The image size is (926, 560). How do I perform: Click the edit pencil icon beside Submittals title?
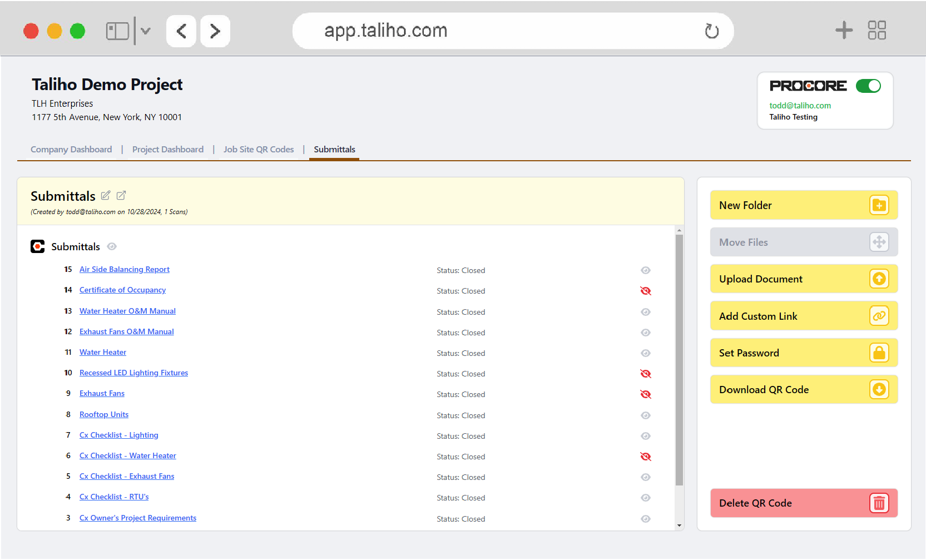(x=106, y=195)
